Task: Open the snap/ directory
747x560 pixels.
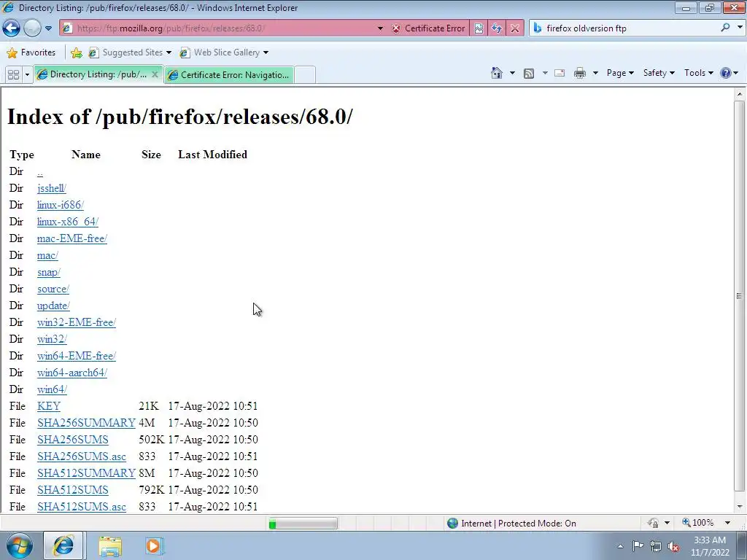Action: (49, 272)
